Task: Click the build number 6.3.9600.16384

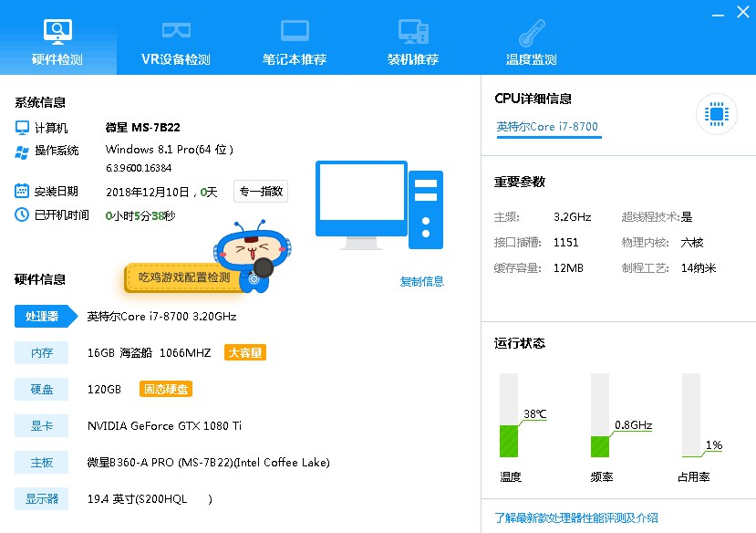Action: pyautogui.click(x=139, y=168)
